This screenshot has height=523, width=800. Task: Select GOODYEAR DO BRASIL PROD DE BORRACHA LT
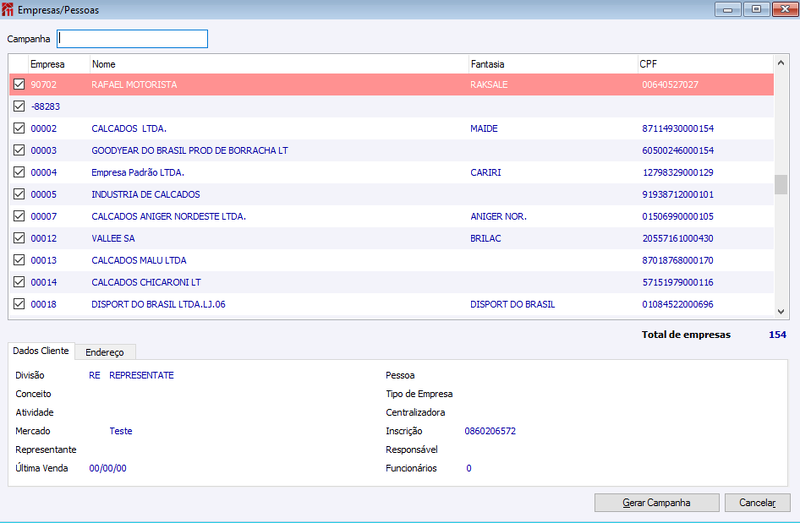pyautogui.click(x=189, y=151)
